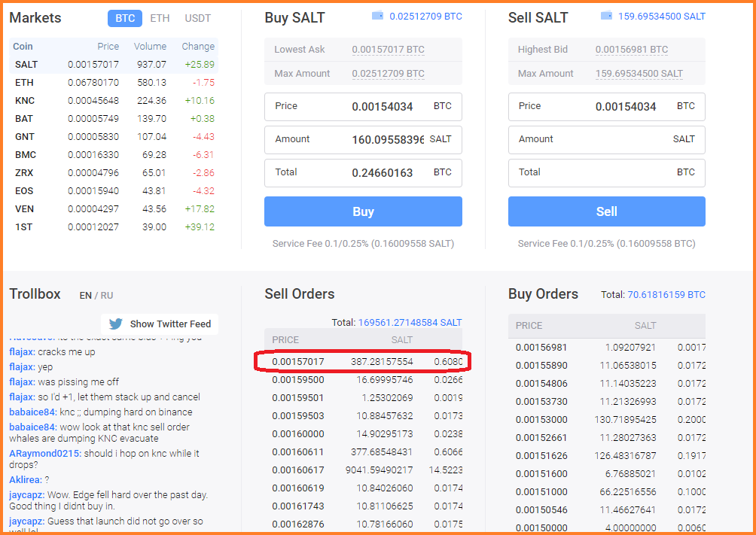756x535 pixels.
Task: Select the SALT market row
Action: (x=114, y=65)
